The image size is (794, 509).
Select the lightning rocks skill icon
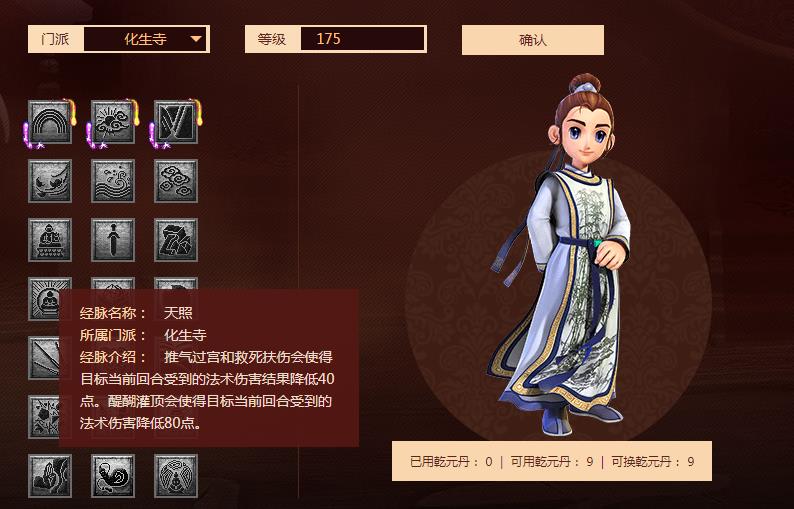(176, 240)
